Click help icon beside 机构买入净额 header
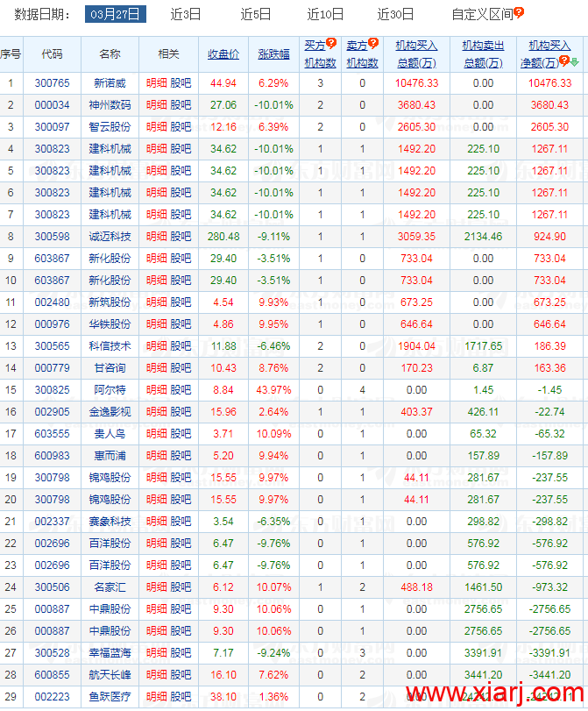Screen dimensions: 588x711 tap(564, 60)
